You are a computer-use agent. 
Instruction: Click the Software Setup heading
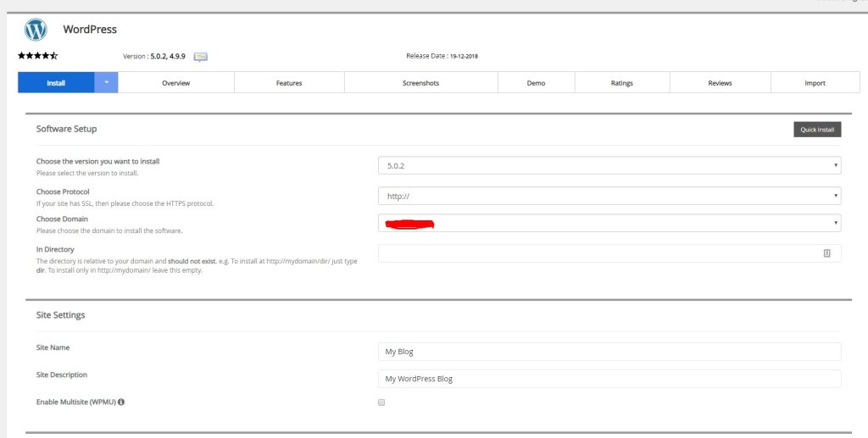pos(66,128)
